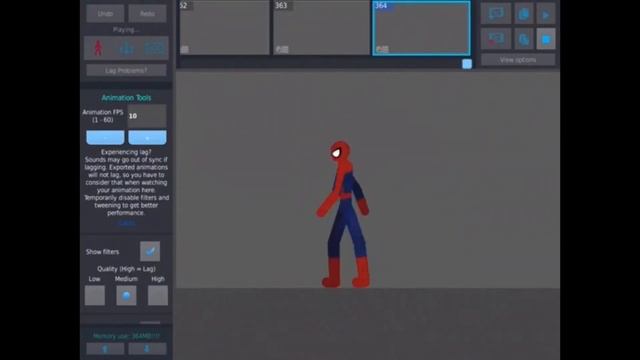Click the tween indicator icon on frame 363
The width and height of the screenshot is (640, 360).
pos(282,49)
